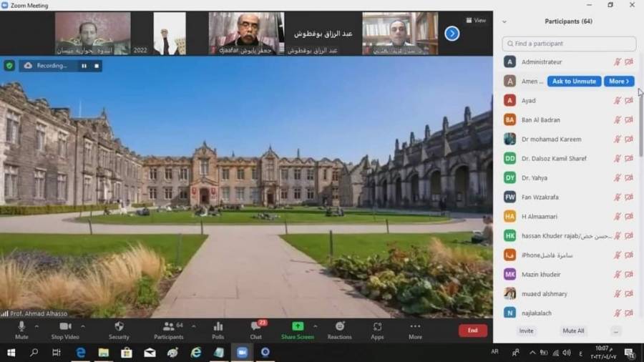This screenshot has height=362, width=644.
Task: Open the Chat with unread badge
Action: tap(256, 330)
